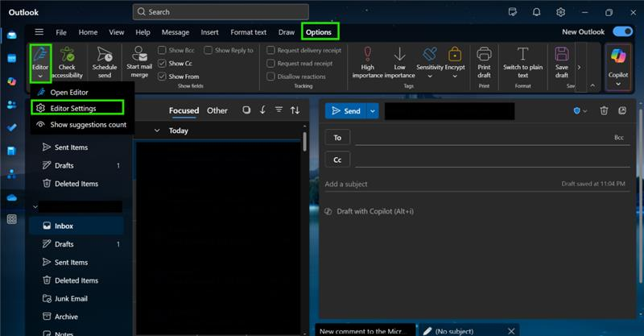644x336 pixels.
Task: Open the My Day icon in title bar
Action: [513, 12]
